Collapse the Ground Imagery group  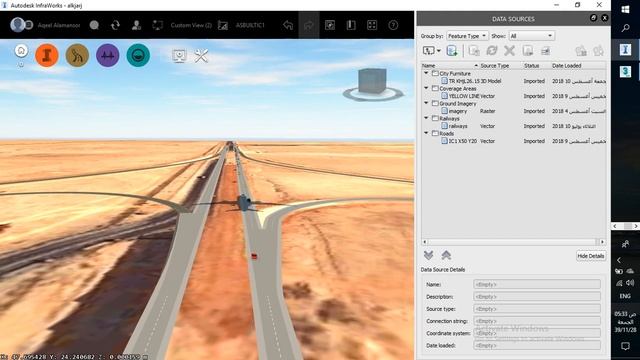426,103
